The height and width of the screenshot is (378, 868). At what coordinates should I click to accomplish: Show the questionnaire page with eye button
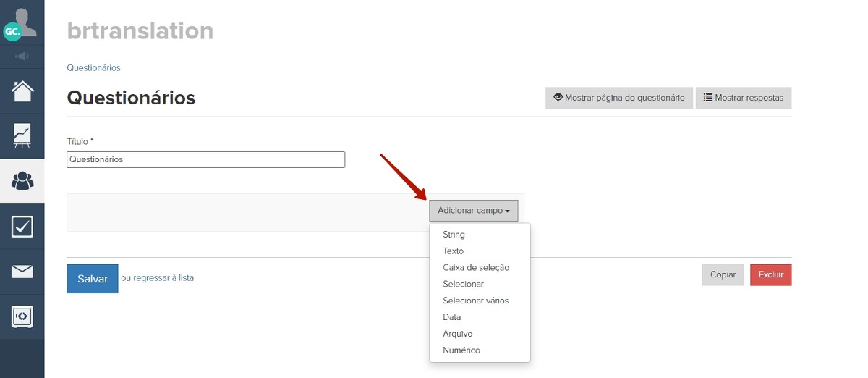(x=618, y=98)
